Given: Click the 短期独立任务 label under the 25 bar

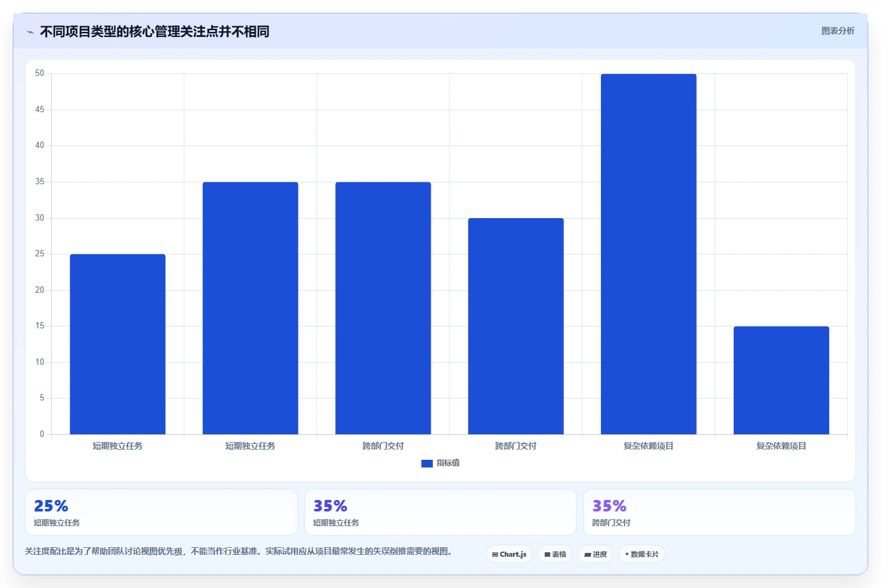Looking at the screenshot, I should tap(117, 446).
